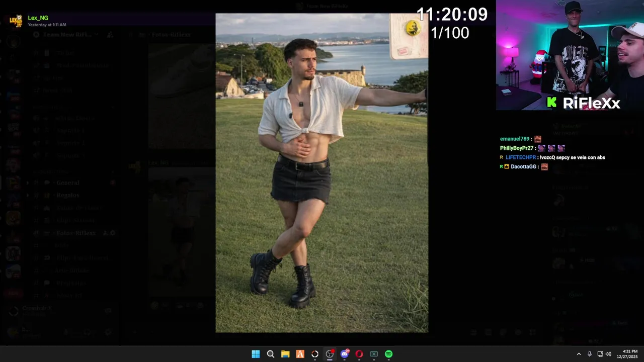Open network settings from the tray
This screenshot has height=362, width=644.
[x=600, y=354]
